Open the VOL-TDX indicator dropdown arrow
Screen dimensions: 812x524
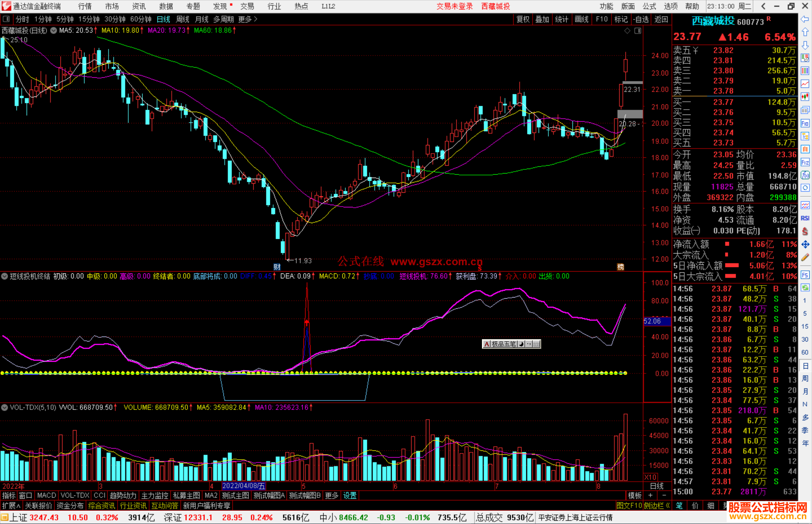(x=5, y=408)
